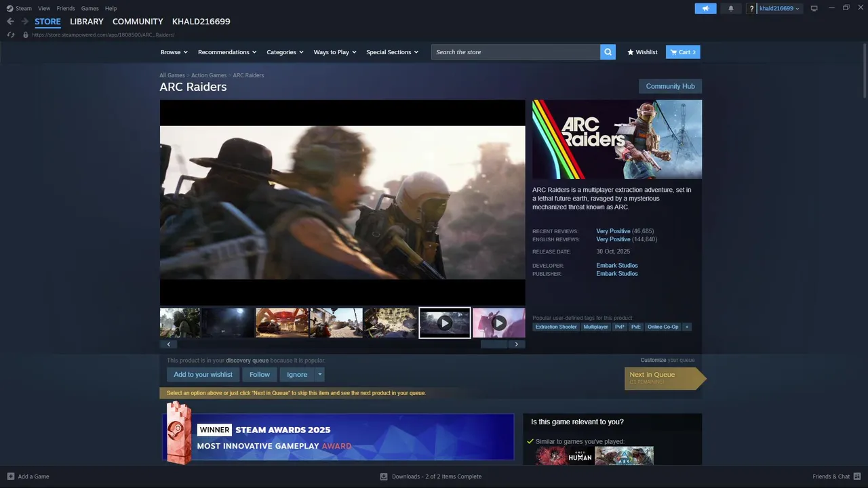The height and width of the screenshot is (488, 868).
Task: Open English Reviews Very Positive link
Action: click(x=613, y=239)
